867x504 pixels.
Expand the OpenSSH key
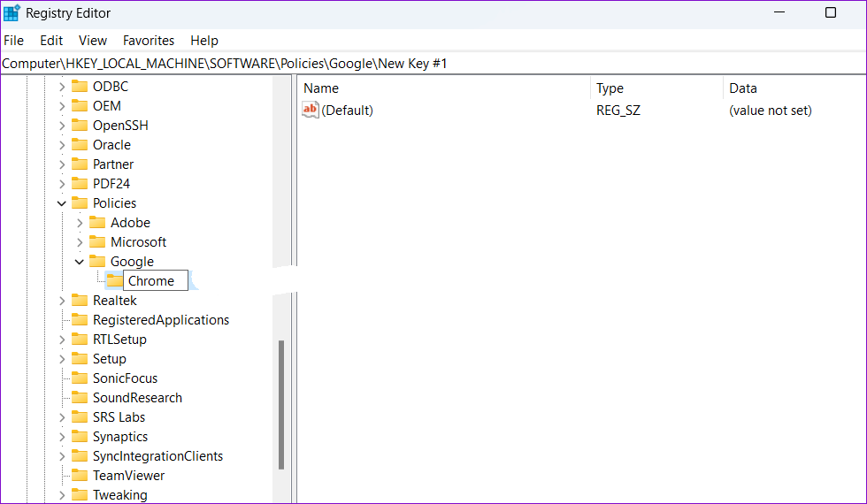coord(62,126)
